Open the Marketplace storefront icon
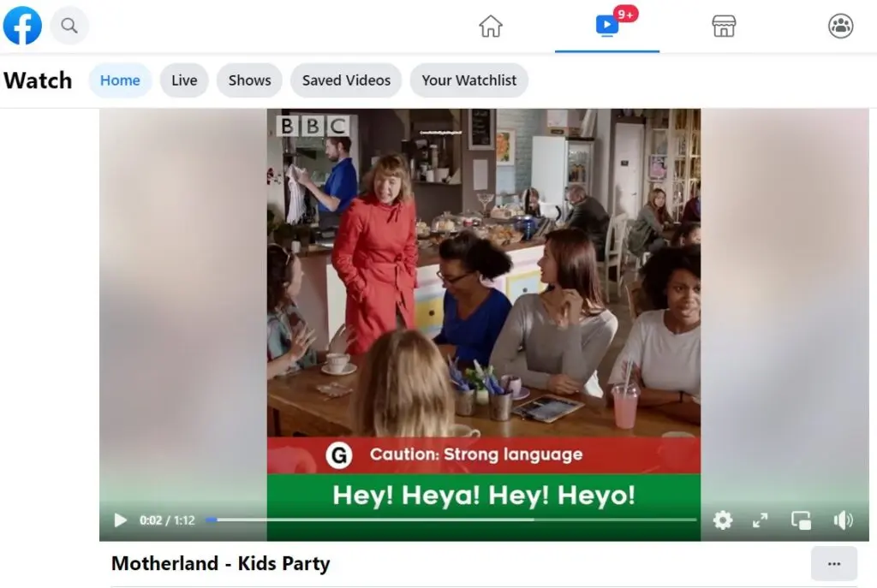This screenshot has height=588, width=877. point(724,27)
